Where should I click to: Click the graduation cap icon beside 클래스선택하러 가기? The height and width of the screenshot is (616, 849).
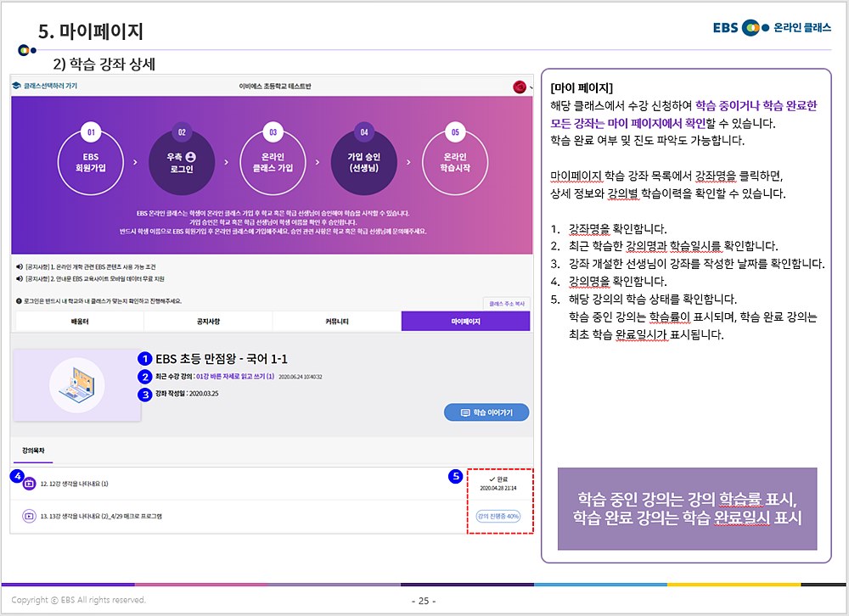pos(16,86)
